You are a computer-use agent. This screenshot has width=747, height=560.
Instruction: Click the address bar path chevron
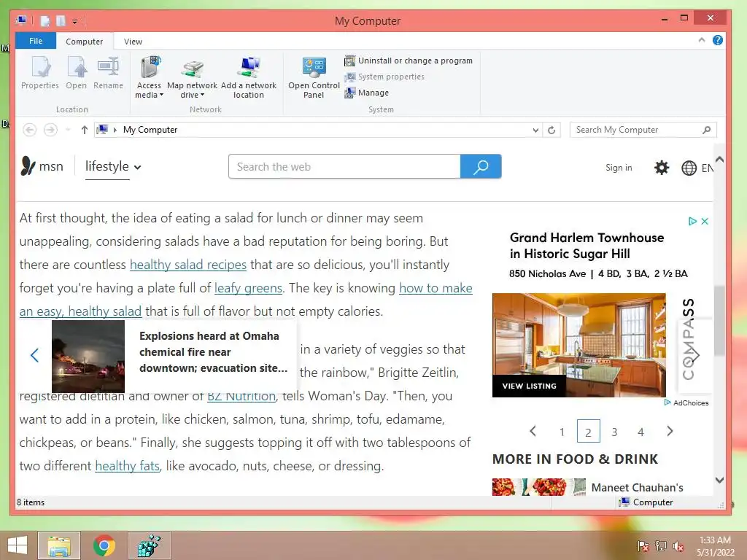point(115,130)
